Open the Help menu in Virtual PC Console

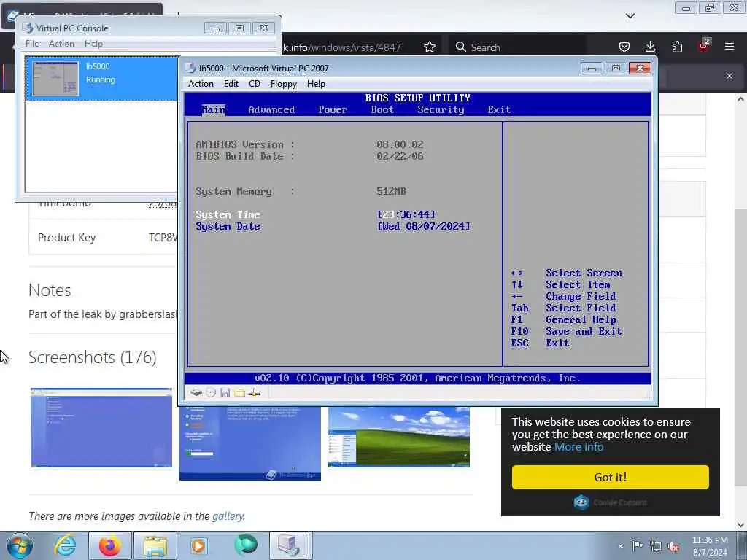[x=93, y=43]
